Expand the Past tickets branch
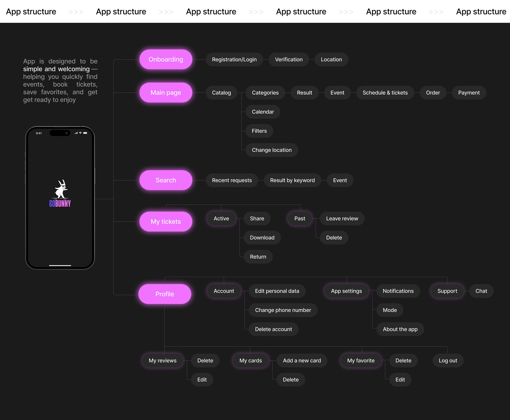The width and height of the screenshot is (510, 420). [x=300, y=219]
